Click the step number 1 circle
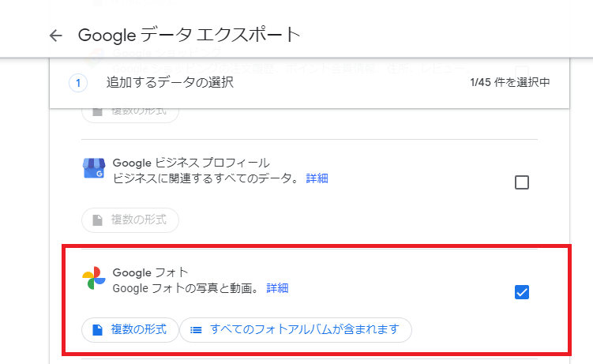 (78, 82)
